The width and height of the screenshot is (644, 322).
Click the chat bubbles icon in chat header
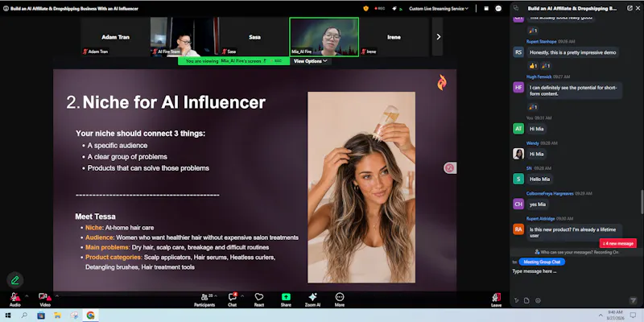[x=516, y=8]
